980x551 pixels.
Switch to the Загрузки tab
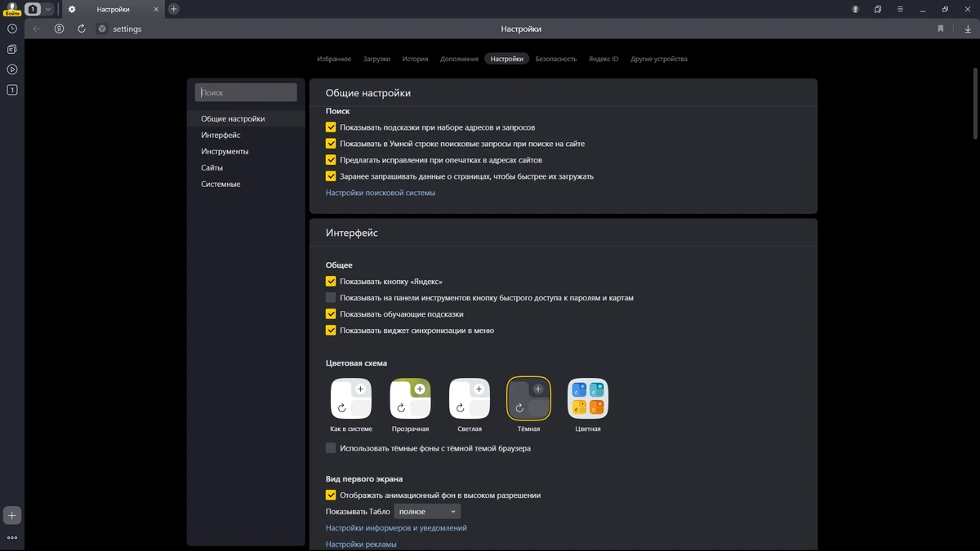coord(376,59)
